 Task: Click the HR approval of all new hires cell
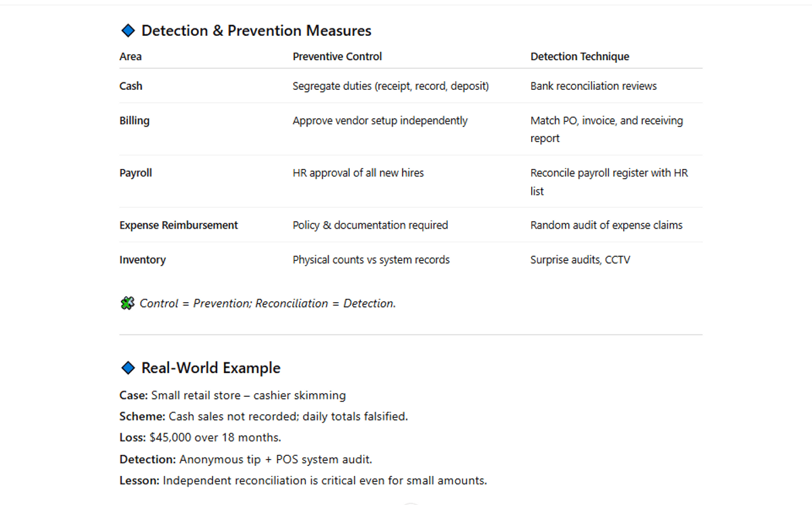point(358,173)
